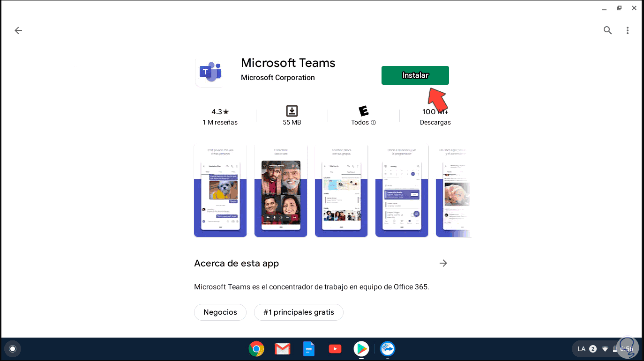
Task: Click the Wi-Fi status icon
Action: pyautogui.click(x=605, y=349)
